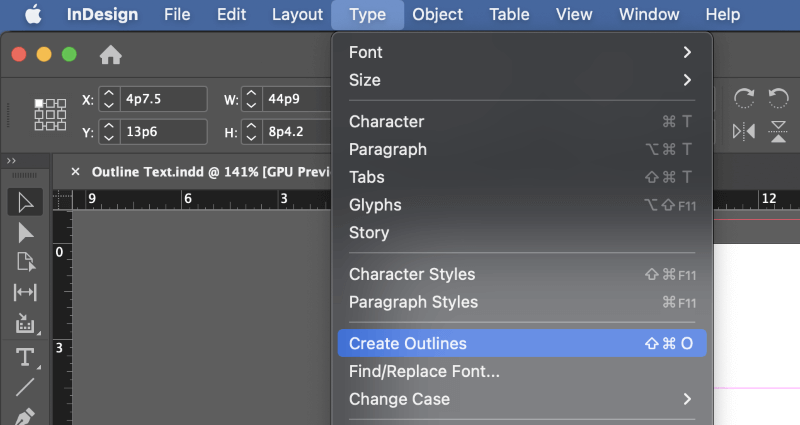Choose Character from the Type menu

point(521,121)
